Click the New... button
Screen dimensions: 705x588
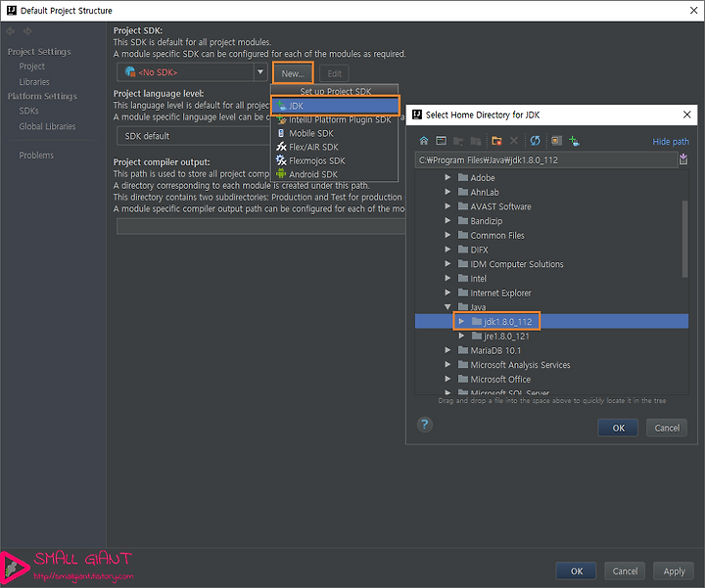[293, 73]
